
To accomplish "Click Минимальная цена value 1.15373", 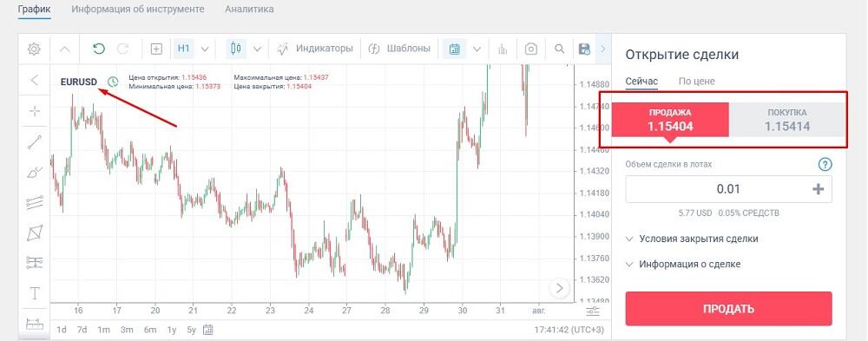I will pos(208,87).
